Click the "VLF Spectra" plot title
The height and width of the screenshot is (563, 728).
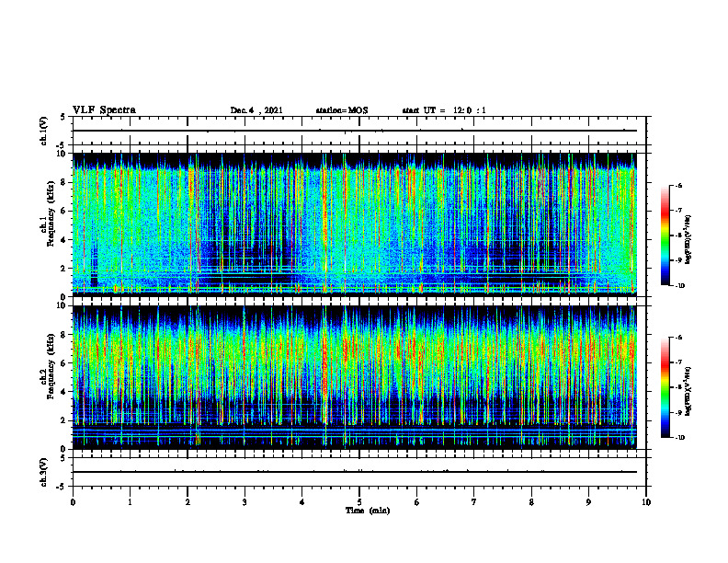click(x=104, y=109)
